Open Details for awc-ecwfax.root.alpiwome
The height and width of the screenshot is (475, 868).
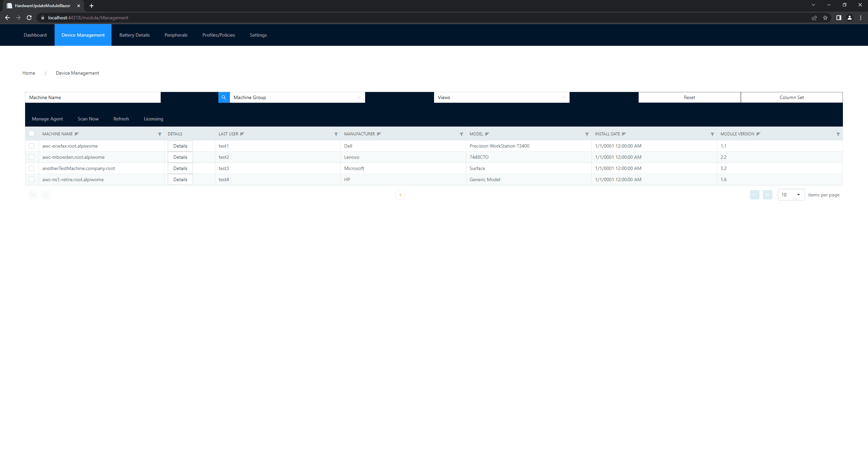pyautogui.click(x=180, y=146)
